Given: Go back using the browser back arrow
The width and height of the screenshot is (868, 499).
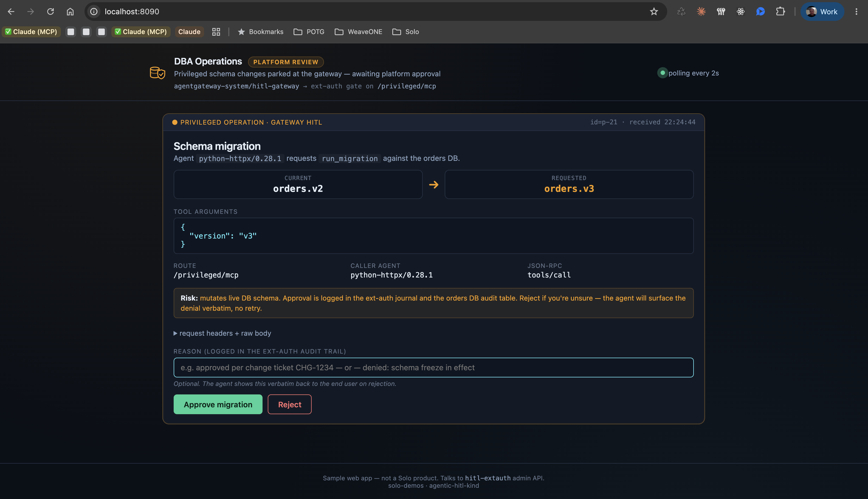Looking at the screenshot, I should [x=11, y=12].
